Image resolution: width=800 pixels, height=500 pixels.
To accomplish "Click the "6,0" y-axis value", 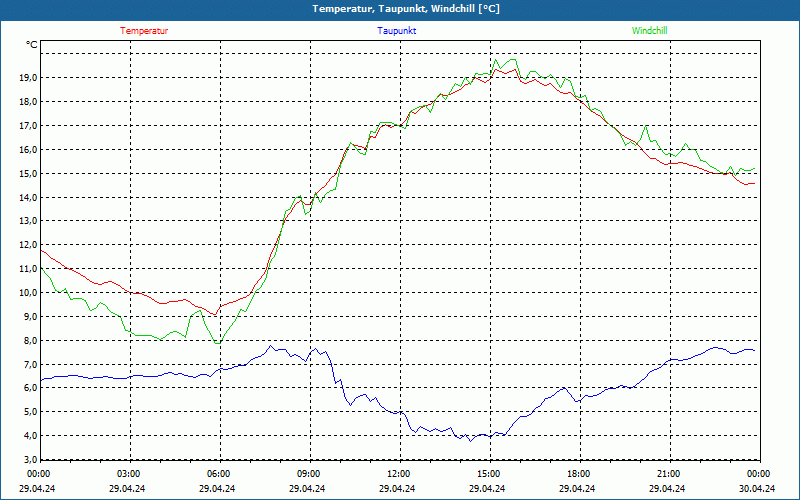I will click(30, 388).
